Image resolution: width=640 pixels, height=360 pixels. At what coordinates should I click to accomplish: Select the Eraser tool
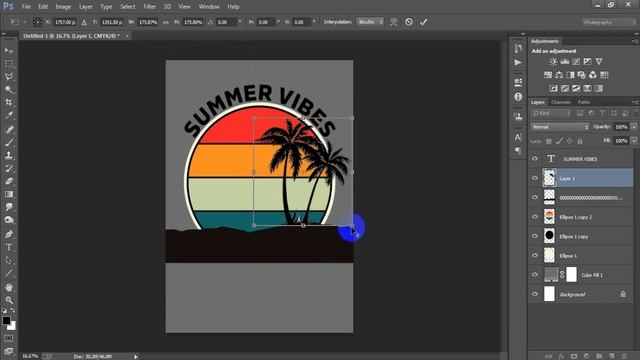(9, 181)
